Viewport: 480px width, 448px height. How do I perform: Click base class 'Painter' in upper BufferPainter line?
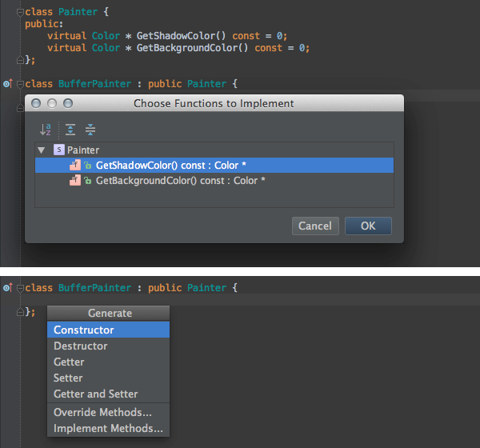pos(206,83)
